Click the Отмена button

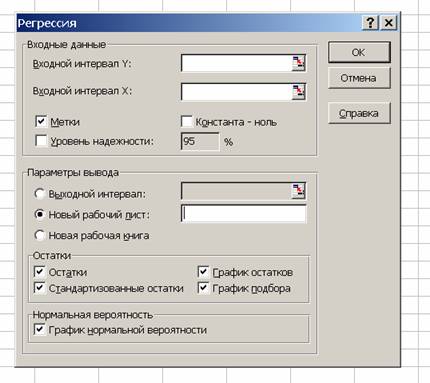pos(359,78)
